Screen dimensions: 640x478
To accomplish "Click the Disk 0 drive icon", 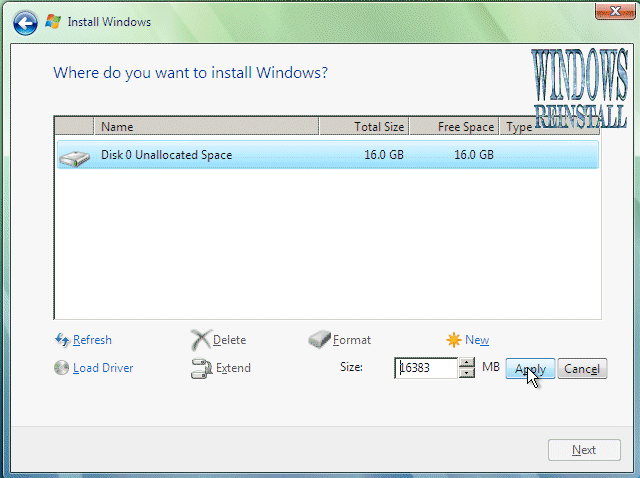I will click(74, 155).
